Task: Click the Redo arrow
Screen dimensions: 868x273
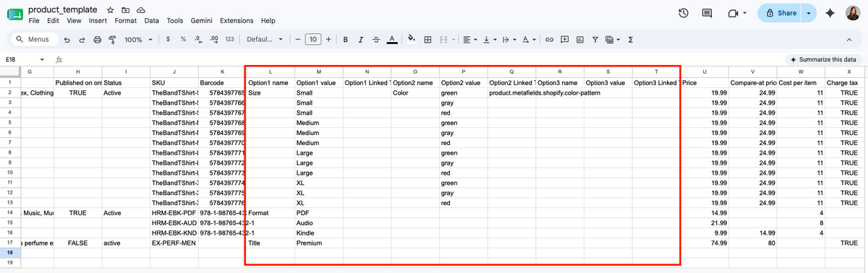Action: tap(82, 39)
